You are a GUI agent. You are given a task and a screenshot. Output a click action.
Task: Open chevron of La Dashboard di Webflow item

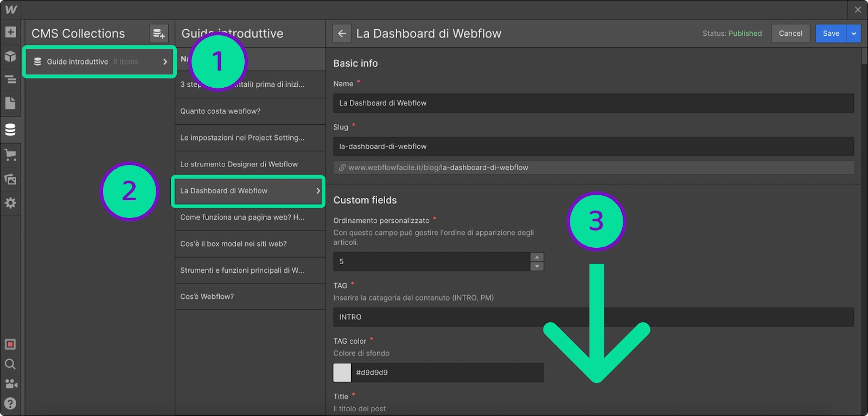click(318, 191)
